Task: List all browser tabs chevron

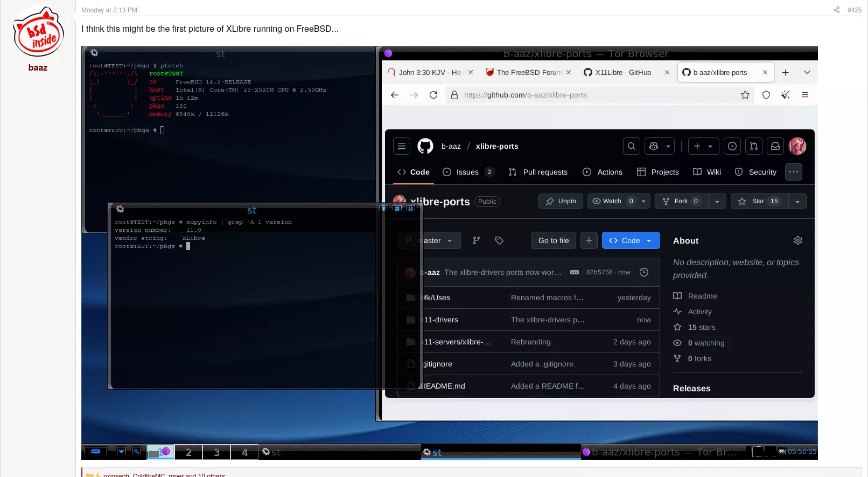Action: click(x=807, y=72)
